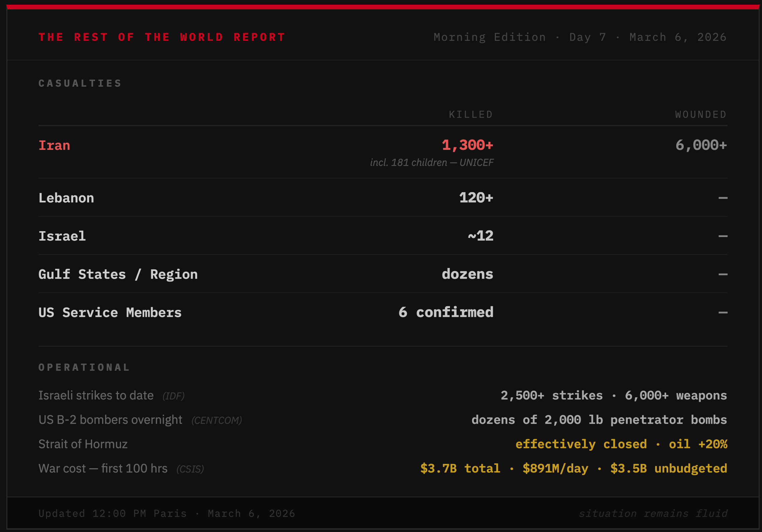This screenshot has width=762, height=532.
Task: Select the Iran row label
Action: click(54, 145)
